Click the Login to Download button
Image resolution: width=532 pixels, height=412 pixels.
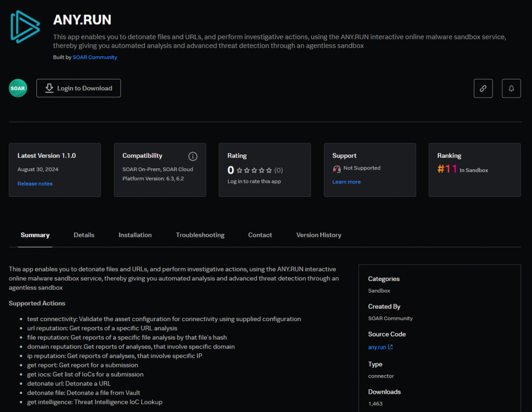coord(78,88)
